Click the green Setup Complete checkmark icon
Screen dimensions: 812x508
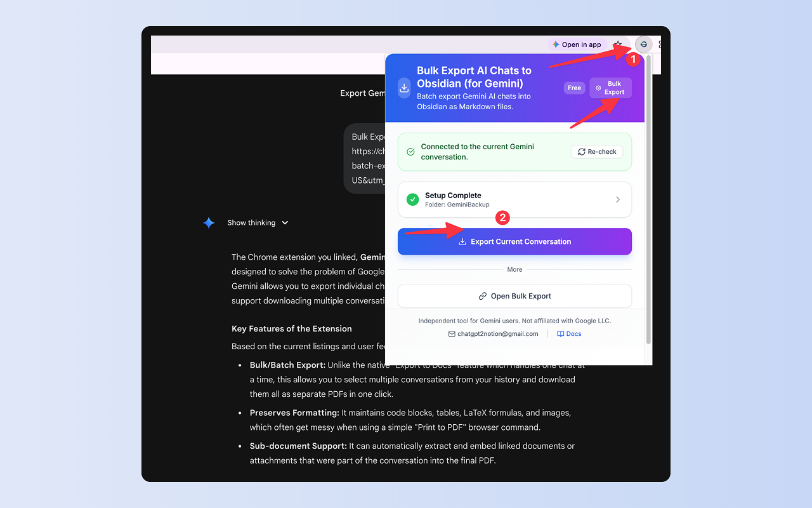[x=413, y=199]
